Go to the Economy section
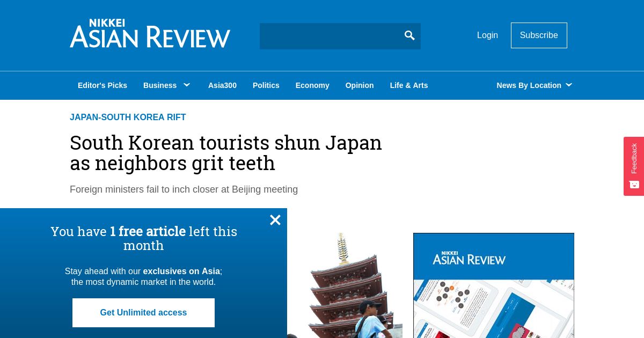Viewport: 644px width, 338px height. pyautogui.click(x=312, y=85)
